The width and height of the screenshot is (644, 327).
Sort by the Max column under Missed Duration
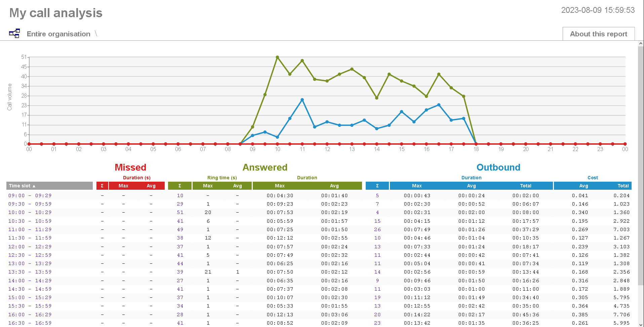124,185
